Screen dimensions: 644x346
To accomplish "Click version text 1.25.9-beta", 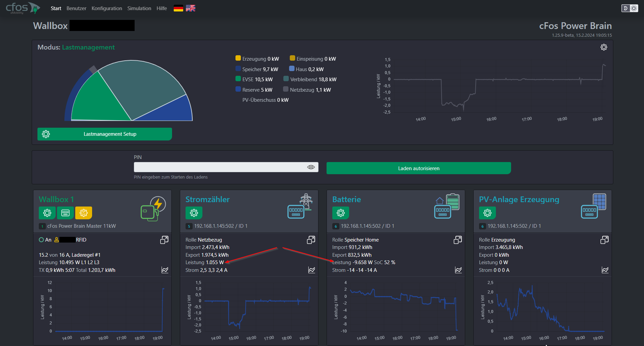I will [x=562, y=35].
